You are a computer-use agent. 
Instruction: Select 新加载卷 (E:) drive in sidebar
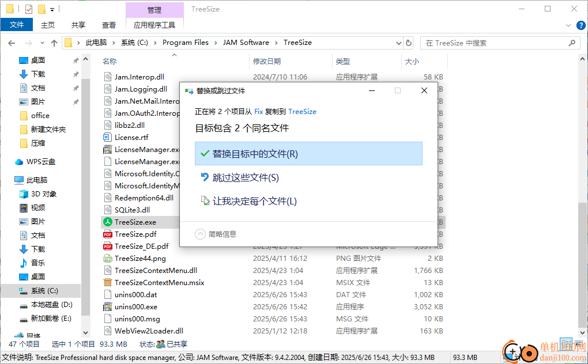(51, 318)
